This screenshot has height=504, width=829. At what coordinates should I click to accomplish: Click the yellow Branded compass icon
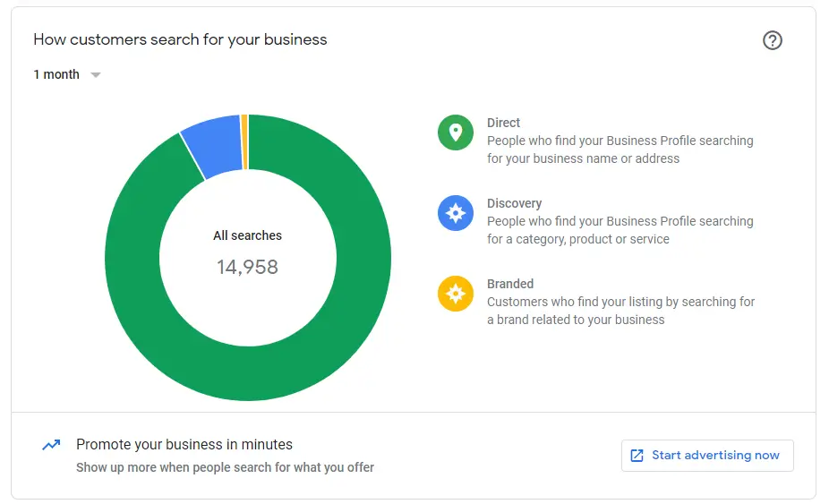click(x=455, y=294)
